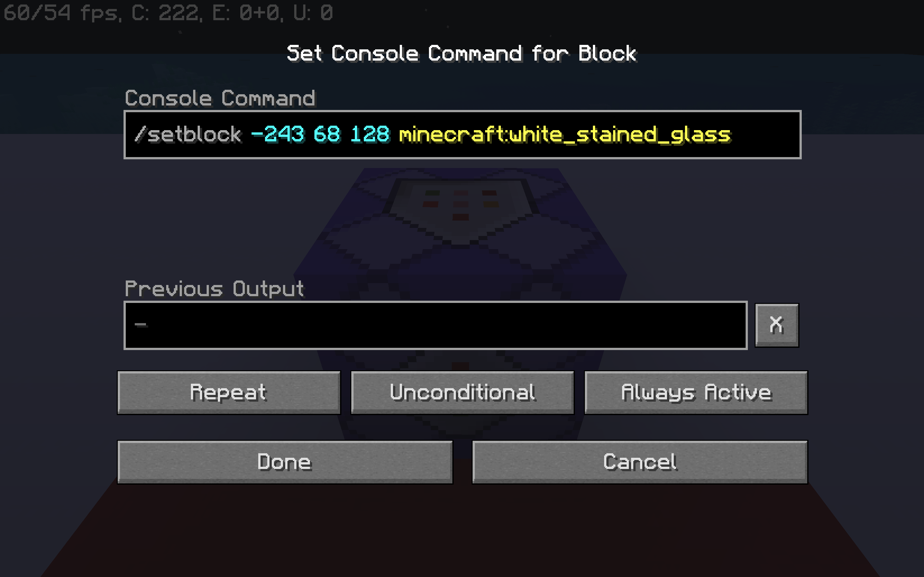Image resolution: width=924 pixels, height=577 pixels.
Task: Click Cancel to discard changes
Action: click(638, 461)
